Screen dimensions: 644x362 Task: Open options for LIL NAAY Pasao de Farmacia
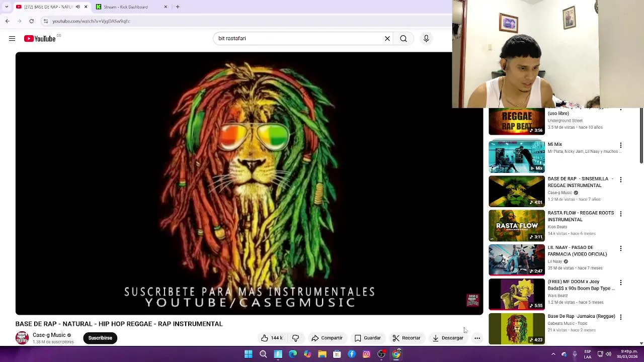pos(621,248)
